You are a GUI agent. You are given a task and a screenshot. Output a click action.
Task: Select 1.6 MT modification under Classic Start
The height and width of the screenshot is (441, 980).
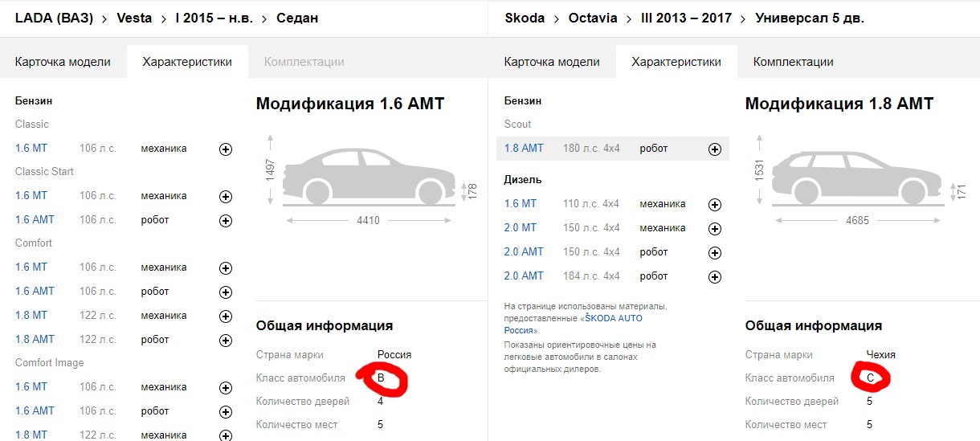[31, 195]
